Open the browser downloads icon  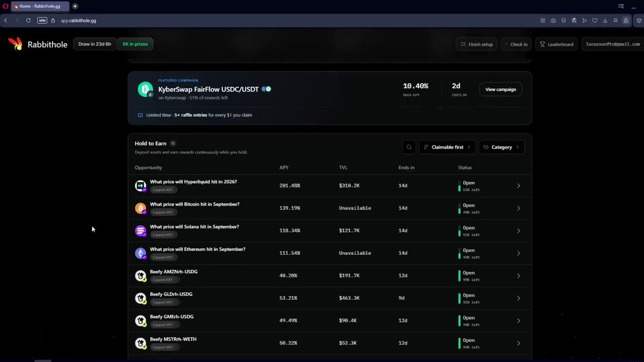[605, 20]
